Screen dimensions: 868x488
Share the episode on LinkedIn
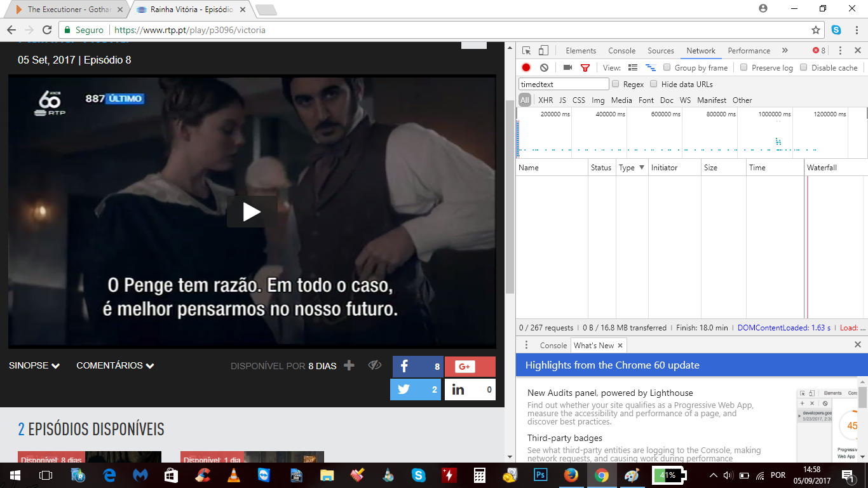point(470,390)
